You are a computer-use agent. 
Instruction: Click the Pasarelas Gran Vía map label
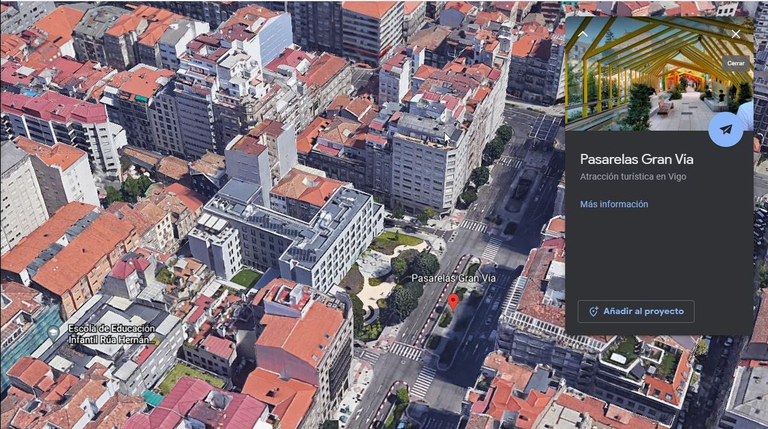(x=454, y=278)
